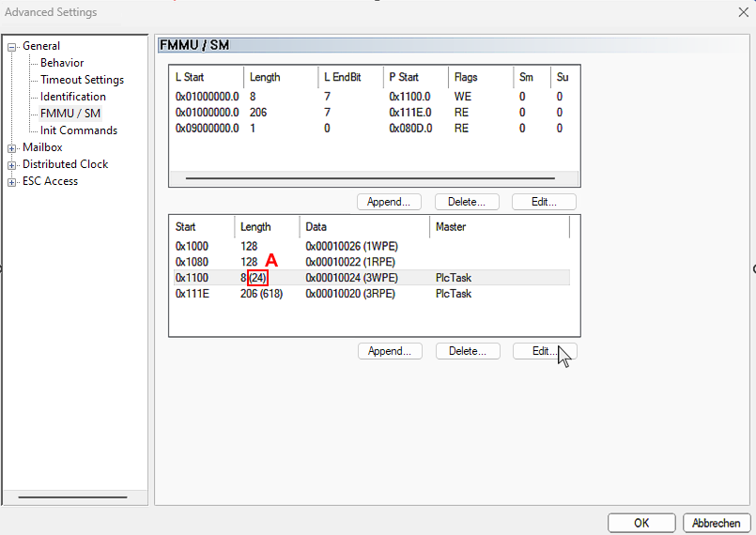Screen dimensions: 756x535
Task: Open Timeout Settings page
Action: tap(82, 80)
